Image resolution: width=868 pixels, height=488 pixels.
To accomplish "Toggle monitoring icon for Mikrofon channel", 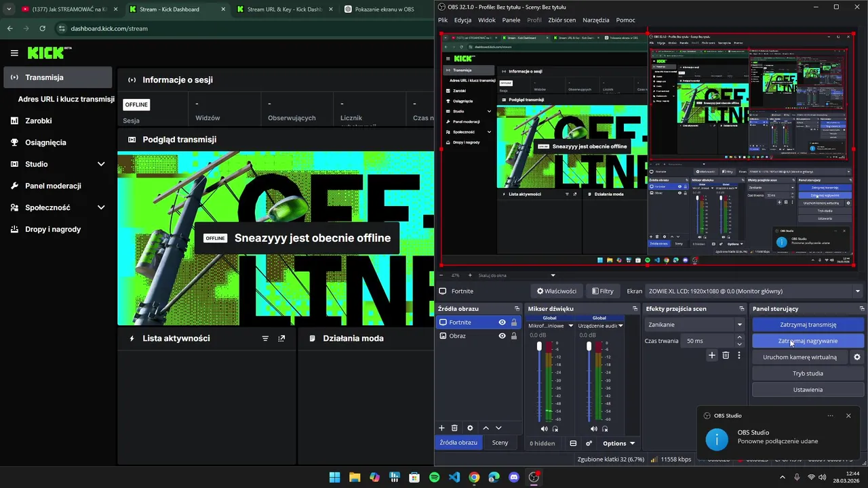I will pos(555,428).
